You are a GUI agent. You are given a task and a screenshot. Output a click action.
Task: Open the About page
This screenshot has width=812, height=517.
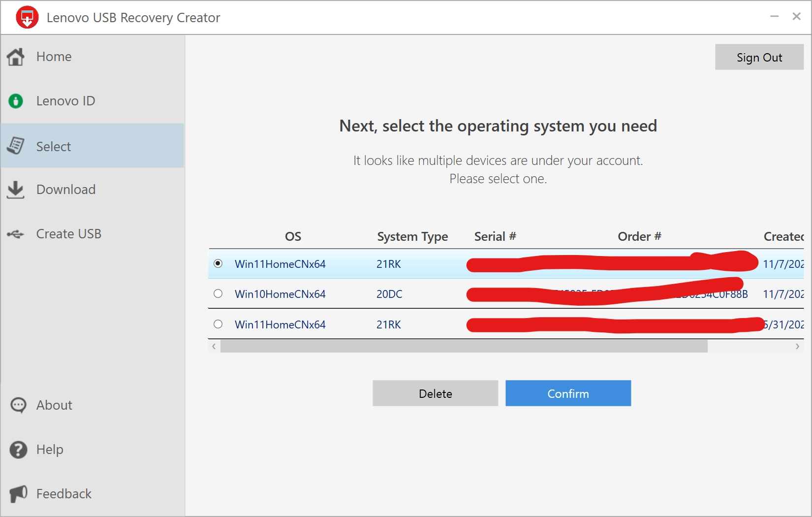[93, 405]
